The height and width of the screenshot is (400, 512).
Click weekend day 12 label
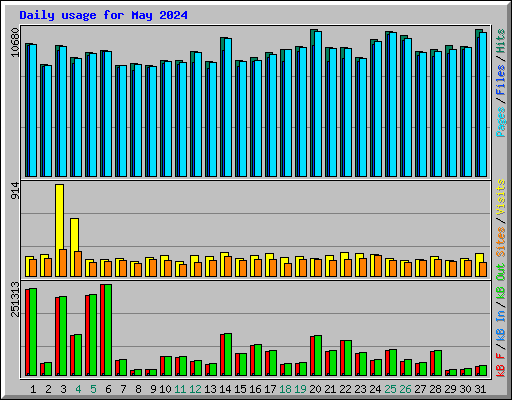point(195,389)
